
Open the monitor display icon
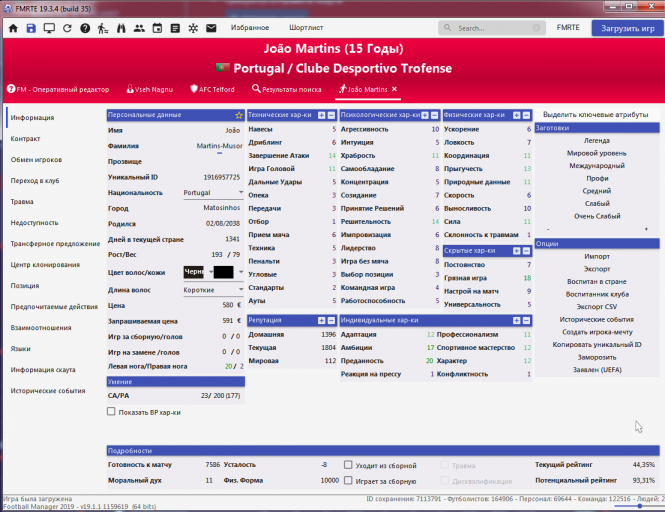[x=49, y=28]
